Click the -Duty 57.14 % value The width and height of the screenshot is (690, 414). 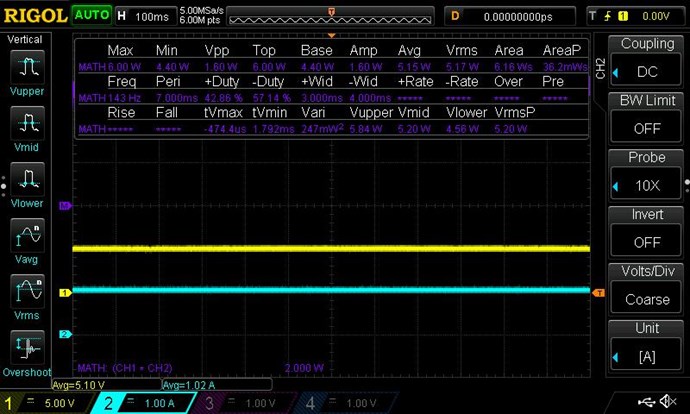point(272,98)
